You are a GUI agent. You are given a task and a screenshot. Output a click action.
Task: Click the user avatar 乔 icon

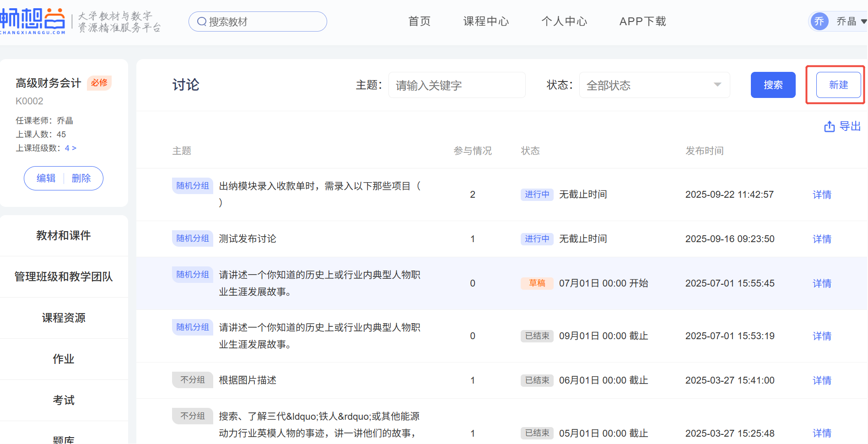[x=819, y=22]
